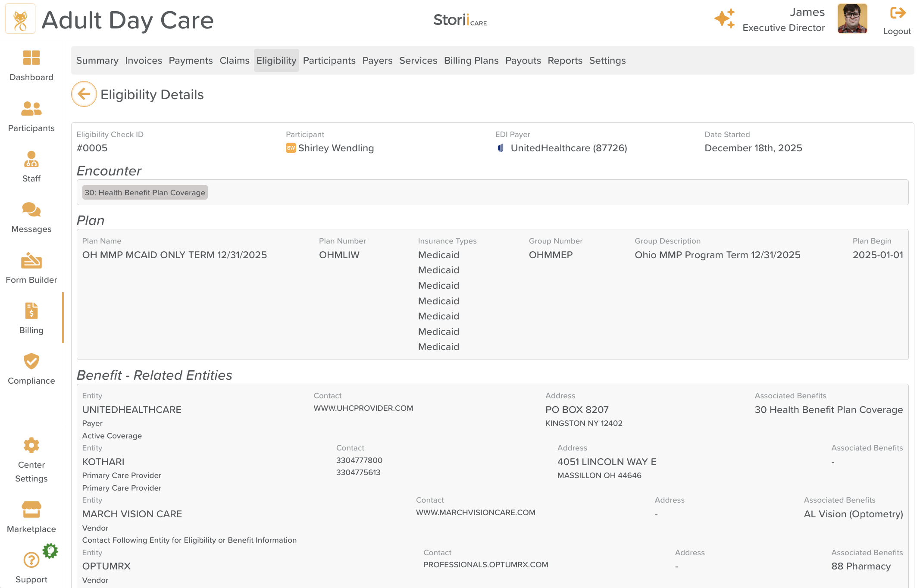Launch the Form Builder icon
The image size is (920, 588).
[31, 260]
